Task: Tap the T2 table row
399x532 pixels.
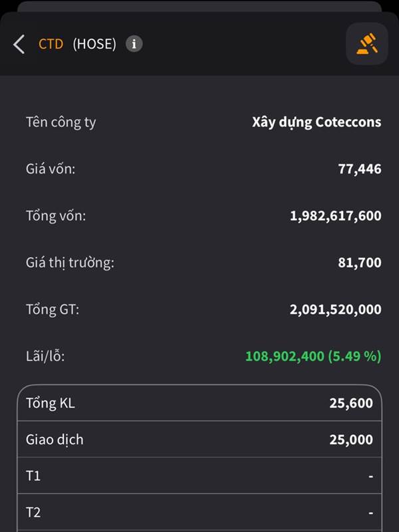Action: (199, 512)
